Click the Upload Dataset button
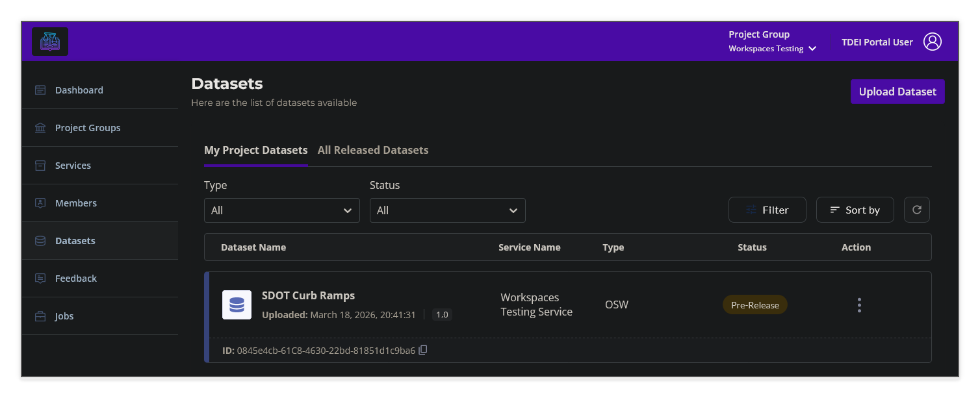Screen dimensions: 980x398 coord(897,91)
